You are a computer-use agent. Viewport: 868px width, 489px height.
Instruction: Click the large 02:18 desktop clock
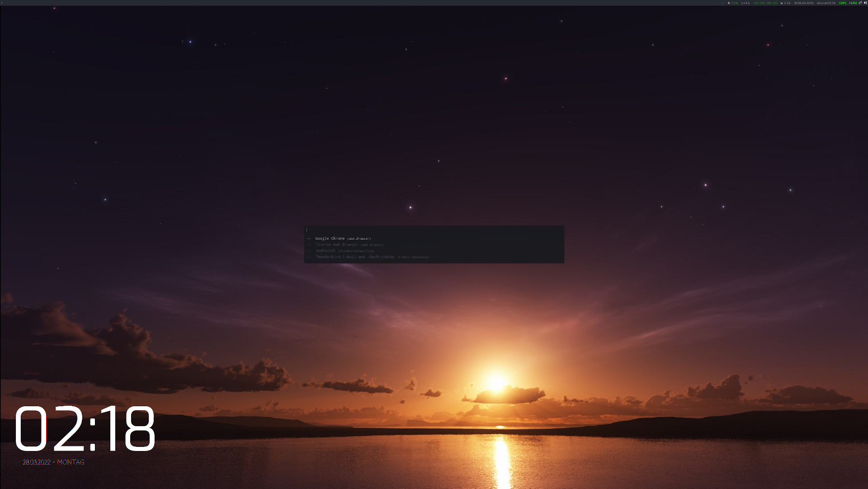pos(85,429)
